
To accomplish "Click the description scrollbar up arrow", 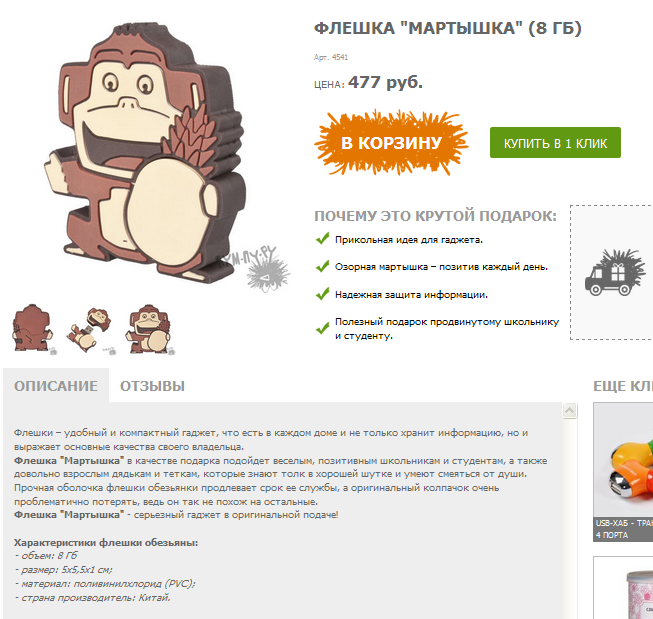I will pyautogui.click(x=569, y=410).
